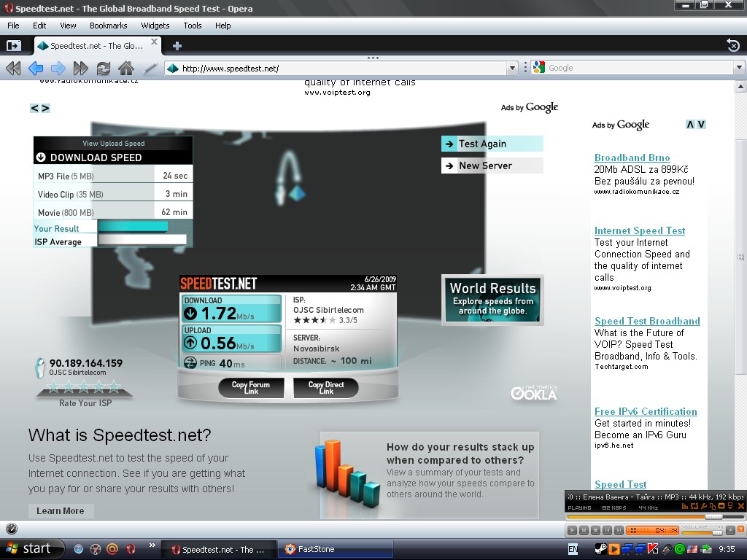This screenshot has height=560, width=747.
Task: Click the Google search input field
Action: pyautogui.click(x=640, y=68)
